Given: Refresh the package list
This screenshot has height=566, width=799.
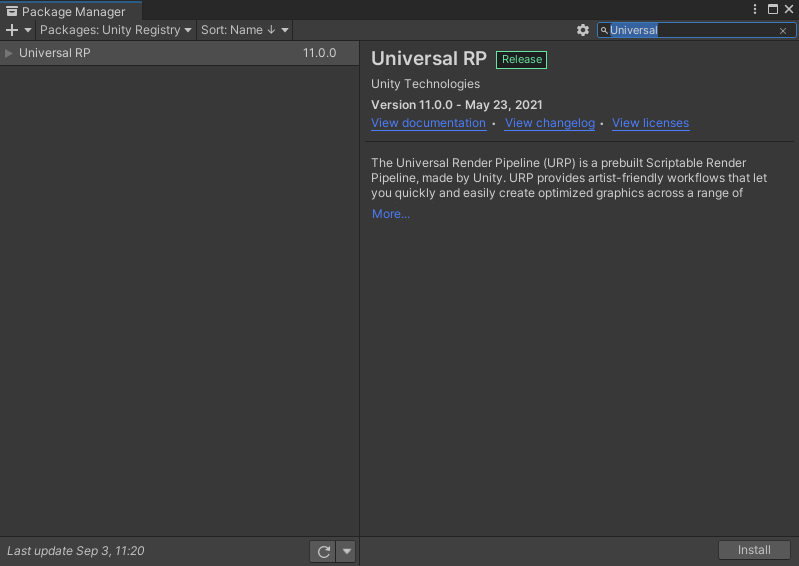Looking at the screenshot, I should pyautogui.click(x=324, y=551).
